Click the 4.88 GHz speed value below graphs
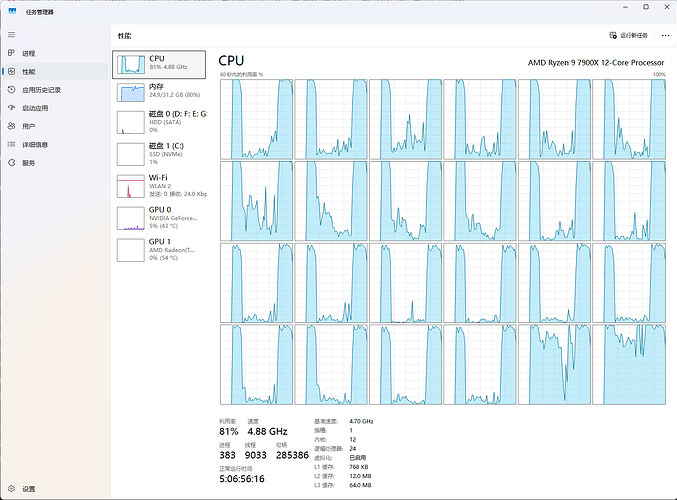 coord(267,431)
